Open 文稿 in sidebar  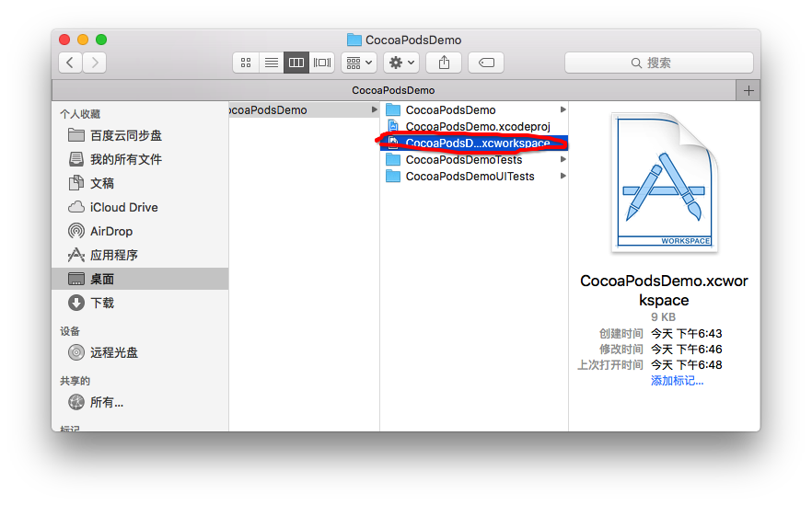(140, 183)
